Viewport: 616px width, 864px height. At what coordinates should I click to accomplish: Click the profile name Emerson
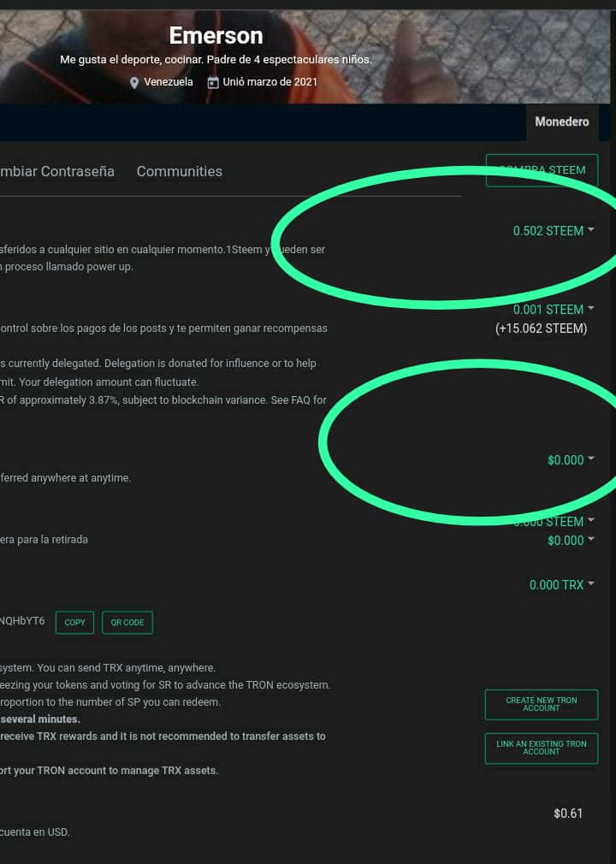216,36
